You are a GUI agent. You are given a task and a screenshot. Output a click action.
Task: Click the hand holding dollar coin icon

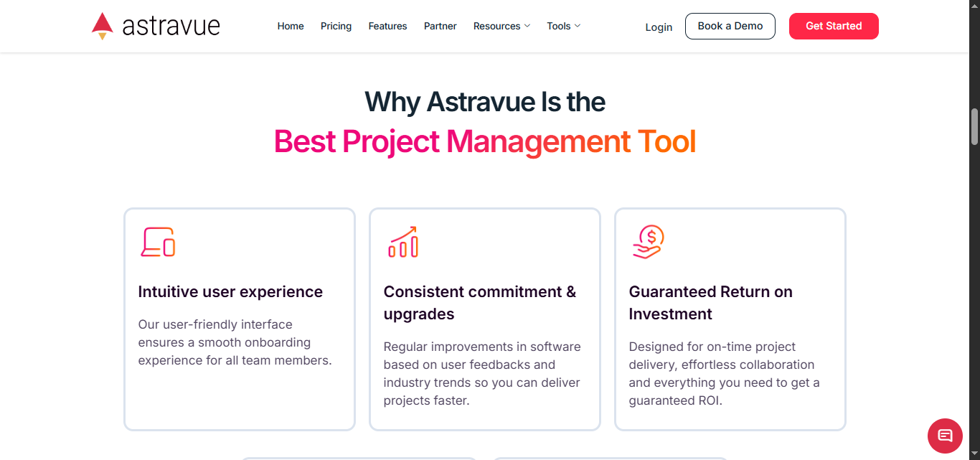[x=648, y=242]
